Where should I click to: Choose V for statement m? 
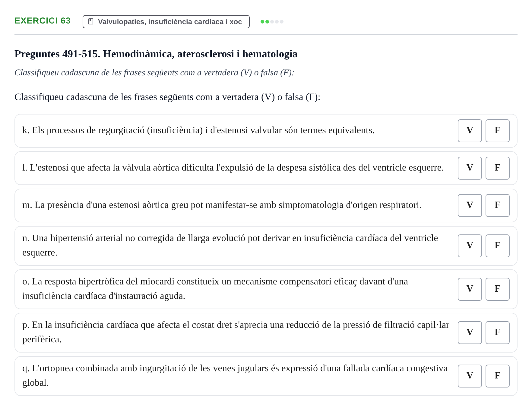tap(470, 205)
